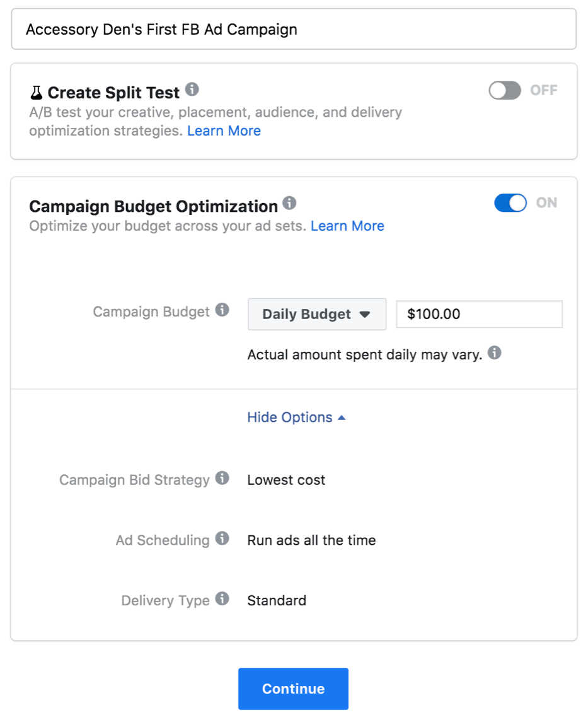Click the campaign name text field

click(294, 29)
